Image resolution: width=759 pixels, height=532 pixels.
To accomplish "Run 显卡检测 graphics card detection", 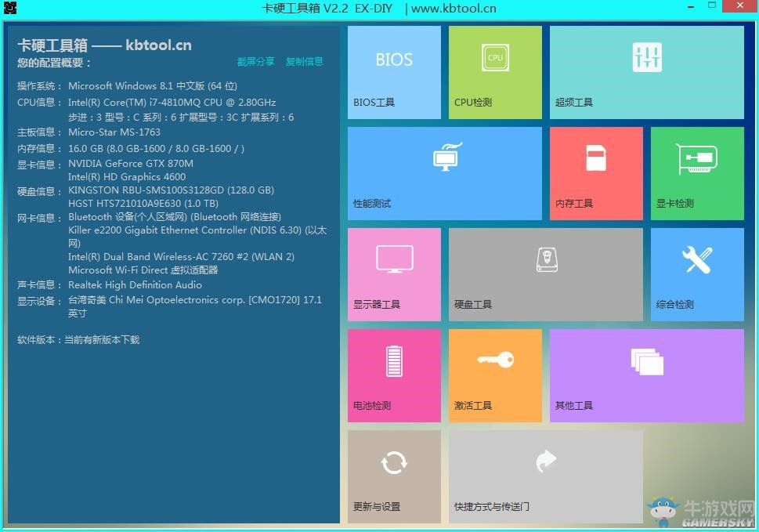I will coord(696,172).
